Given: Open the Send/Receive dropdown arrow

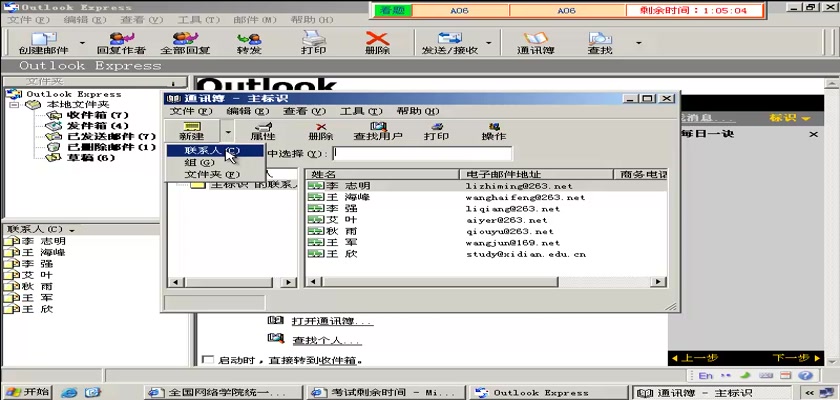Looking at the screenshot, I should click(489, 43).
